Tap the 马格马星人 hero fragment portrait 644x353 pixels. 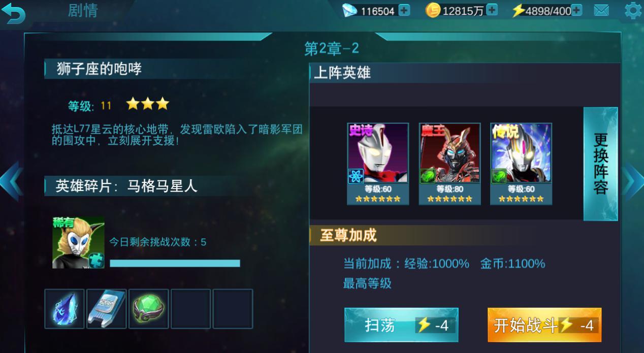click(x=78, y=243)
